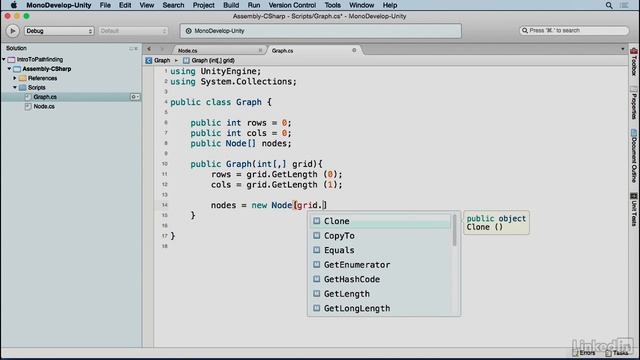Open the Project menu

click(x=203, y=5)
